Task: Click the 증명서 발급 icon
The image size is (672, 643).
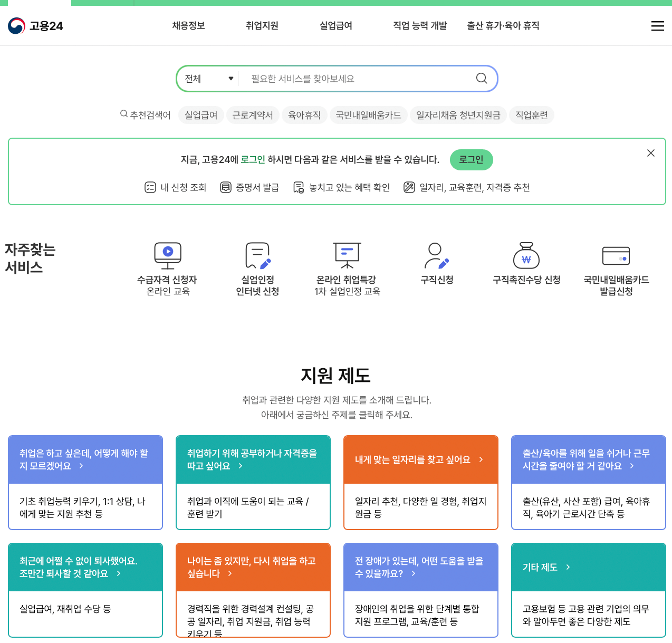Action: 225,187
